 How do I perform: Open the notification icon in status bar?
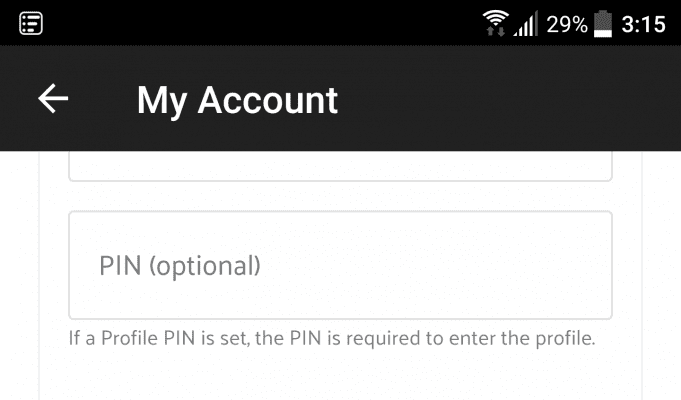click(31, 23)
